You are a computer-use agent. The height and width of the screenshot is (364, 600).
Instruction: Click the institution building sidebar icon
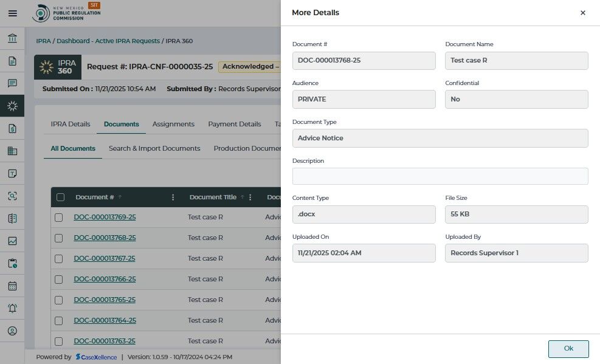click(12, 39)
